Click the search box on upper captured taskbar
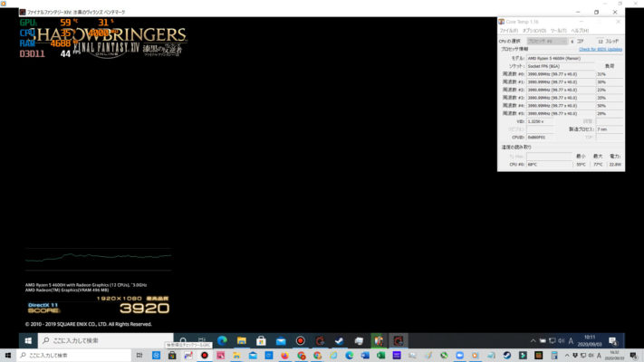Screen dimensions: 644x362 (106, 340)
